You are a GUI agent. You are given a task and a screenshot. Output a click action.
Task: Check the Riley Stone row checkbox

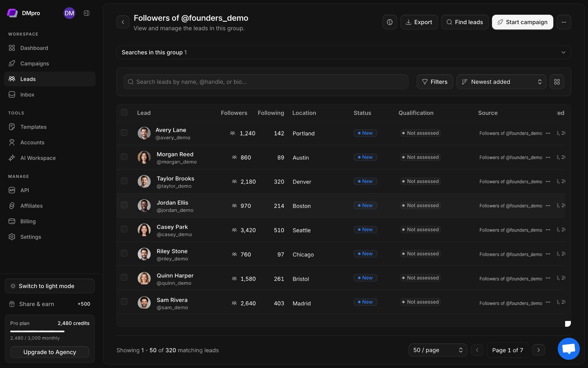pyautogui.click(x=124, y=253)
